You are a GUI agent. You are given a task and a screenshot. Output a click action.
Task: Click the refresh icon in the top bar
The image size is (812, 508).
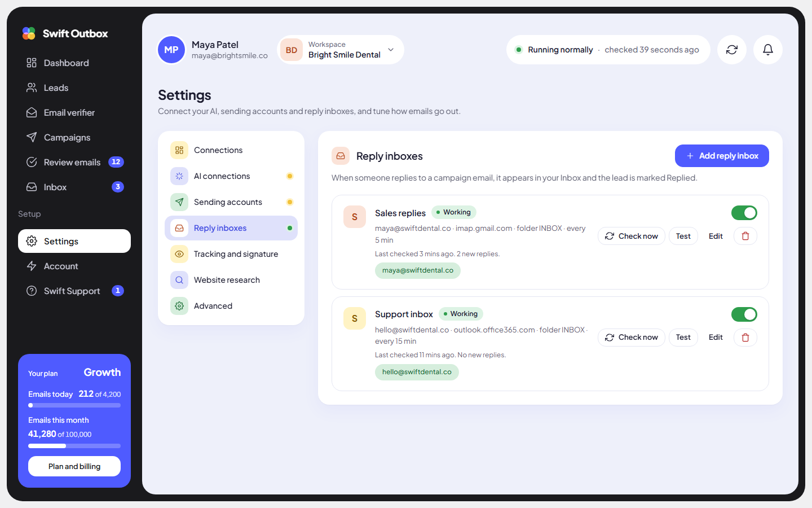(x=732, y=50)
